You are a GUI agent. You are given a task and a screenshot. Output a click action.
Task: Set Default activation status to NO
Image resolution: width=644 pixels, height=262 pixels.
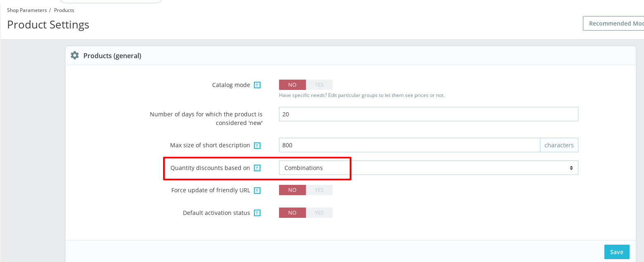[292, 212]
